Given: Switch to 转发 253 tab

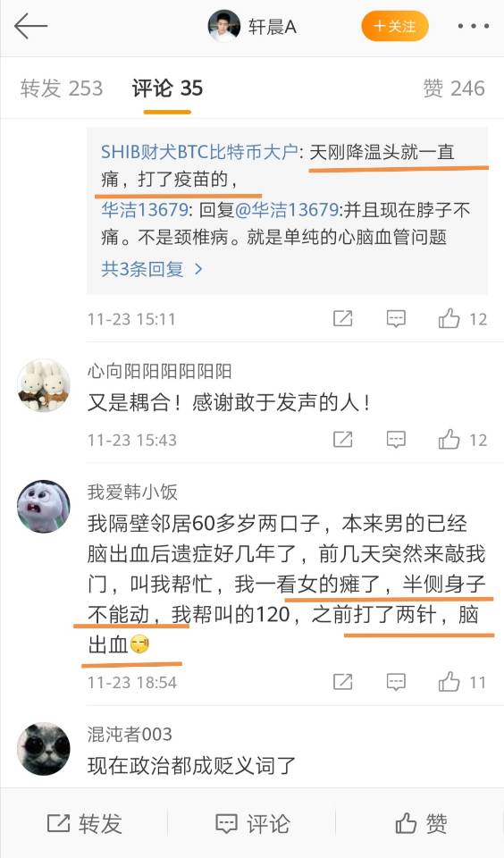Looking at the screenshot, I should (x=62, y=88).
